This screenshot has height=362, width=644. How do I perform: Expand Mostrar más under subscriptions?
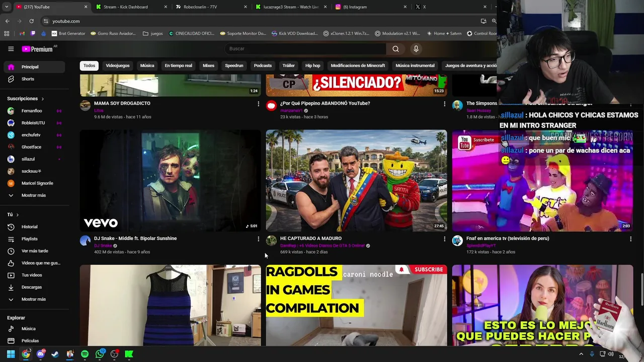pos(34,195)
